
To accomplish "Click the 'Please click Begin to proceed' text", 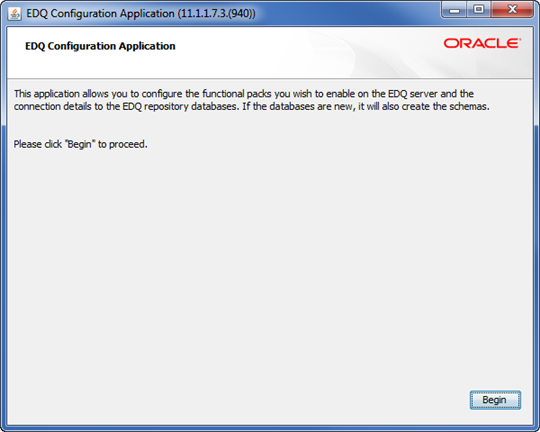I will (81, 144).
